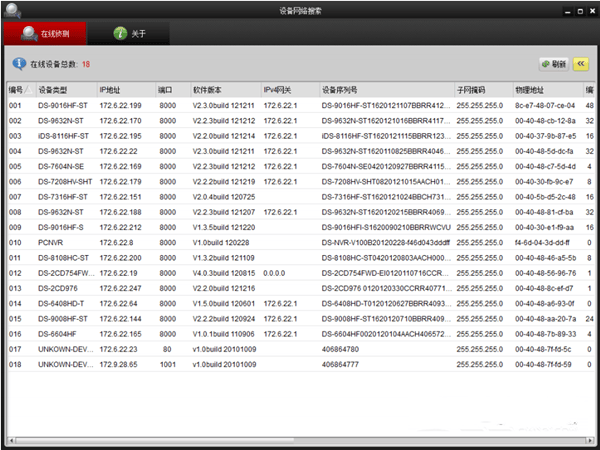The image size is (600, 450).
Task: Switch to the 关于 tab
Action: [x=135, y=33]
